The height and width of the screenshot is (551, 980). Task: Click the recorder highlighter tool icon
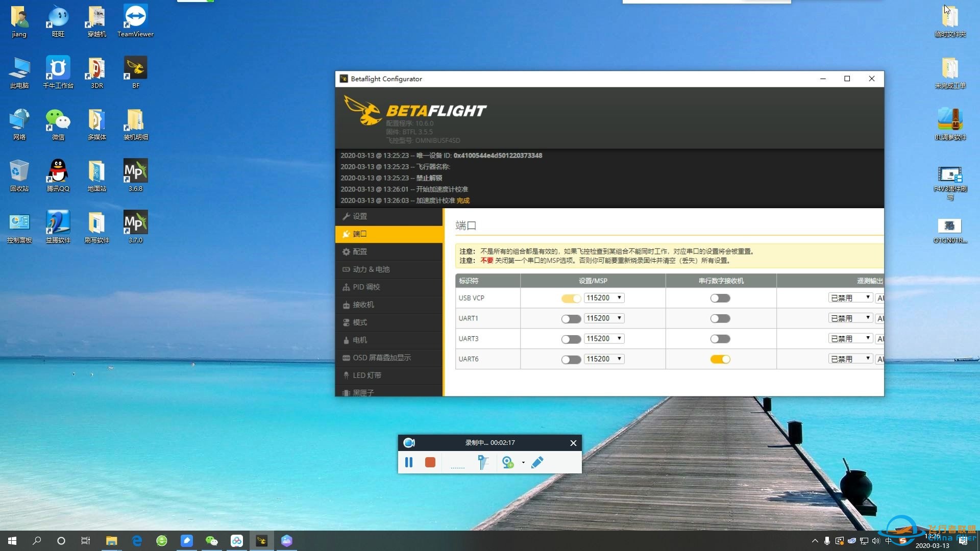click(483, 462)
